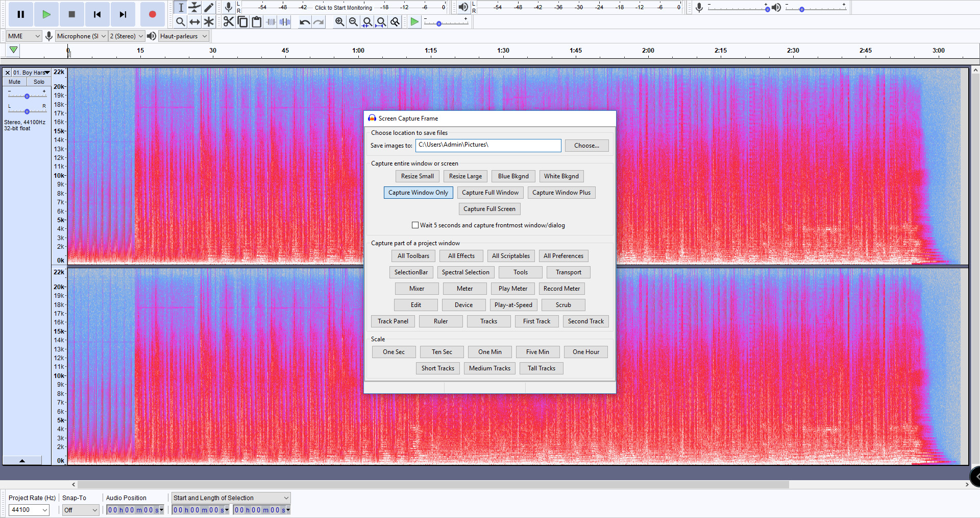Open the 2 (Stereo) channels dropdown

[x=127, y=36]
